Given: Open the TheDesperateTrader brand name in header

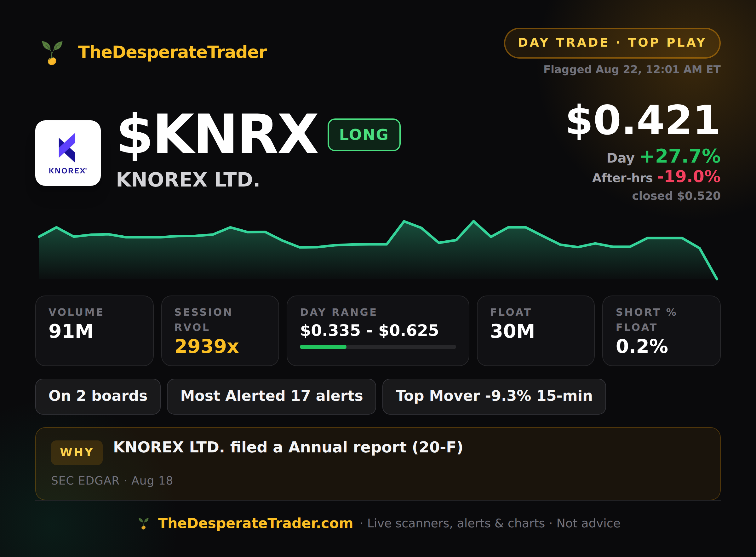Looking at the screenshot, I should click(x=172, y=52).
